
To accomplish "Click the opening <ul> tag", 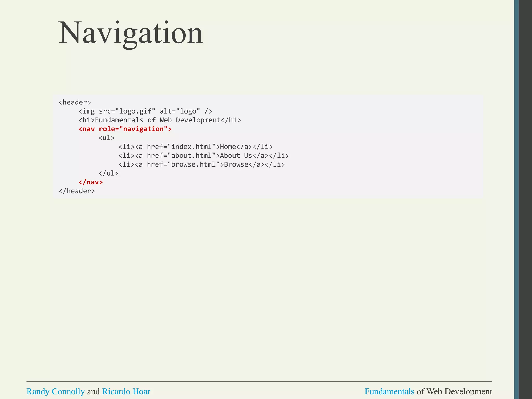I will (107, 138).
